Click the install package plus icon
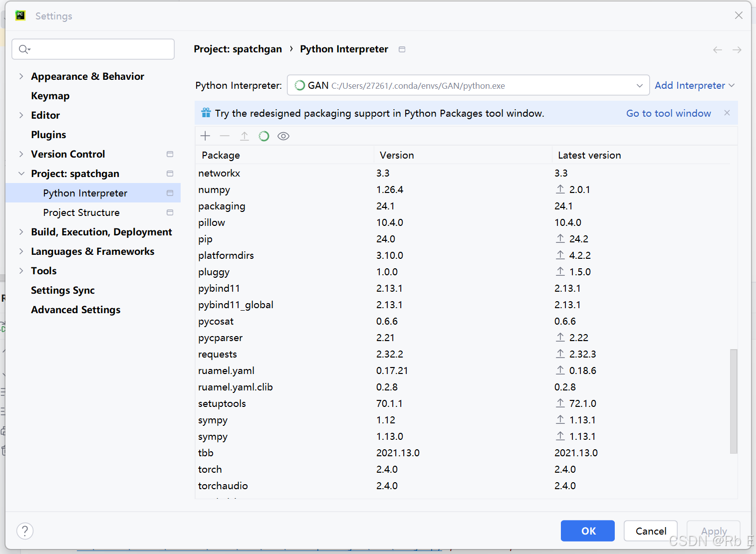 pos(205,136)
